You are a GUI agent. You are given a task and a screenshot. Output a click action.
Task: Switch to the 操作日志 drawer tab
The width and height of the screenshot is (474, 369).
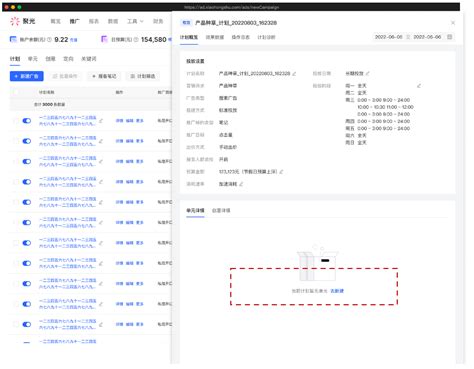coord(241,37)
